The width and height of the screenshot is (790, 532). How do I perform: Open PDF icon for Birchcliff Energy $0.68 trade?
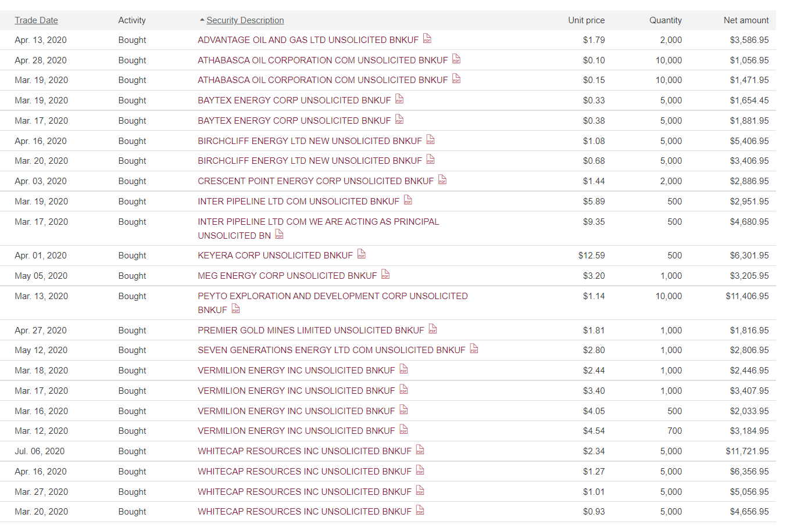pyautogui.click(x=431, y=160)
